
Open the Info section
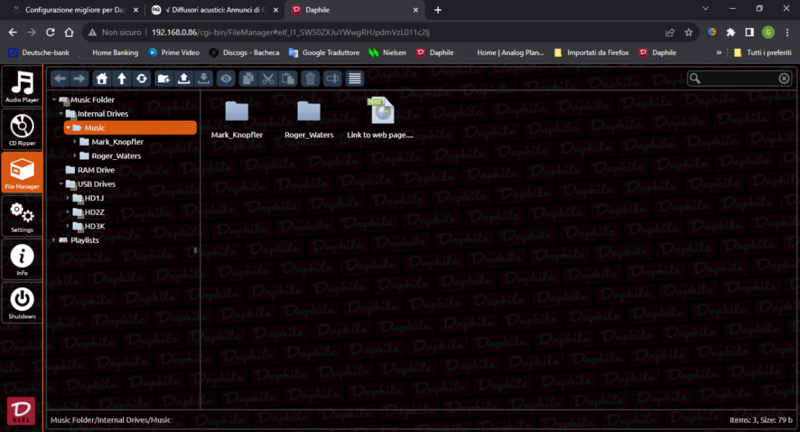click(x=21, y=258)
